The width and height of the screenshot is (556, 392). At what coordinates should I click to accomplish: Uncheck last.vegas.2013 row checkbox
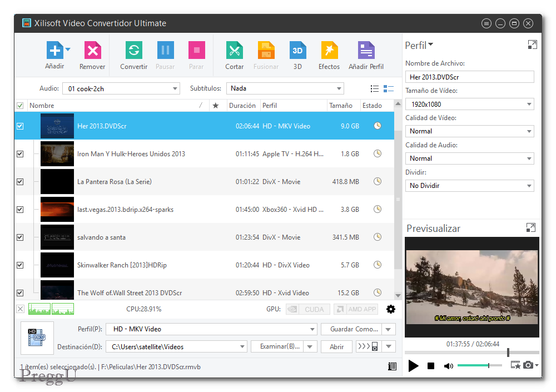pyautogui.click(x=20, y=210)
